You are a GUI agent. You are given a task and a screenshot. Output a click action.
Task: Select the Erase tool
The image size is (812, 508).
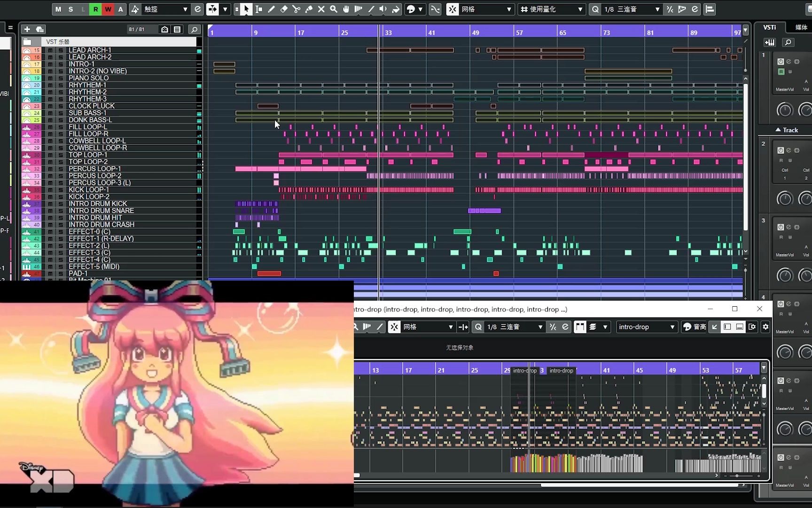(284, 9)
